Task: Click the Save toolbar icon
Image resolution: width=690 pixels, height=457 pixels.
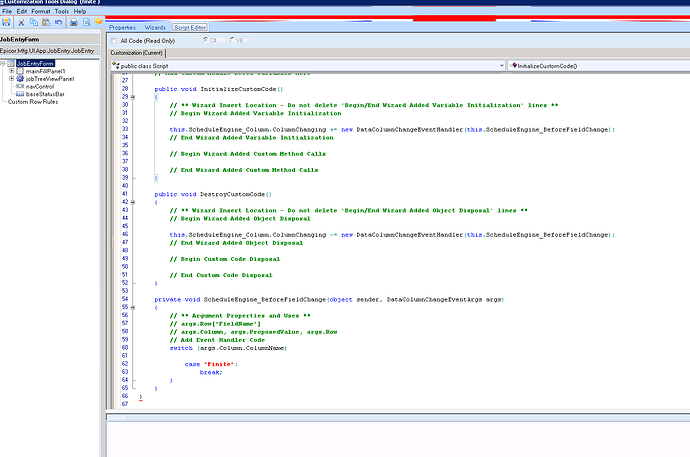Action: 6,22
